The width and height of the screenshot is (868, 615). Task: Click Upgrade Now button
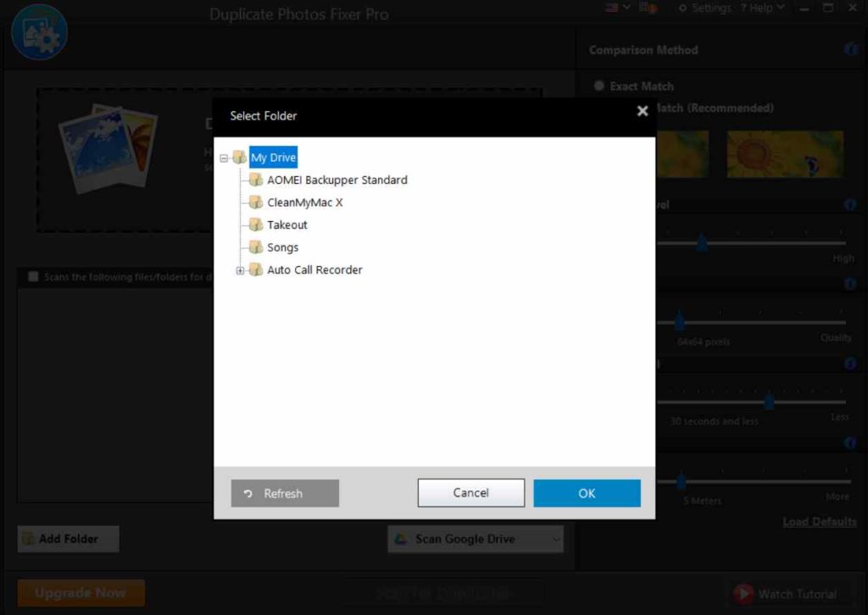click(x=81, y=593)
